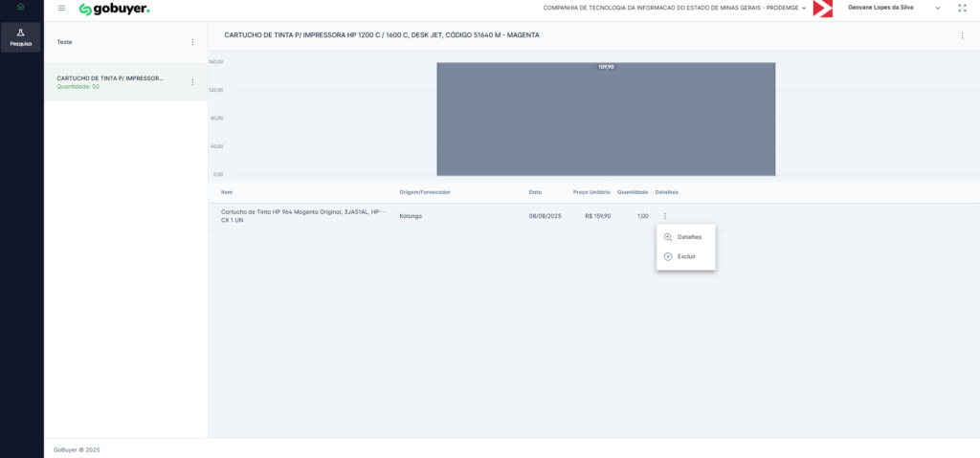Image resolution: width=980 pixels, height=458 pixels.
Task: Click the Data column header
Action: (x=535, y=192)
